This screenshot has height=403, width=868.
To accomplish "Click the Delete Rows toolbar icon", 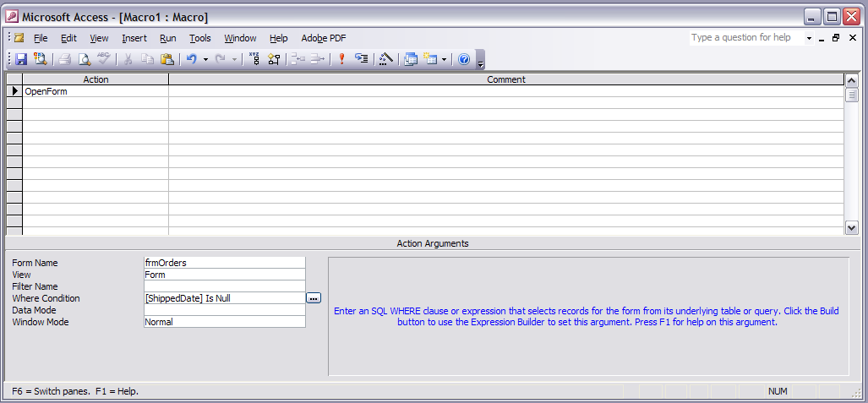I will (x=317, y=59).
